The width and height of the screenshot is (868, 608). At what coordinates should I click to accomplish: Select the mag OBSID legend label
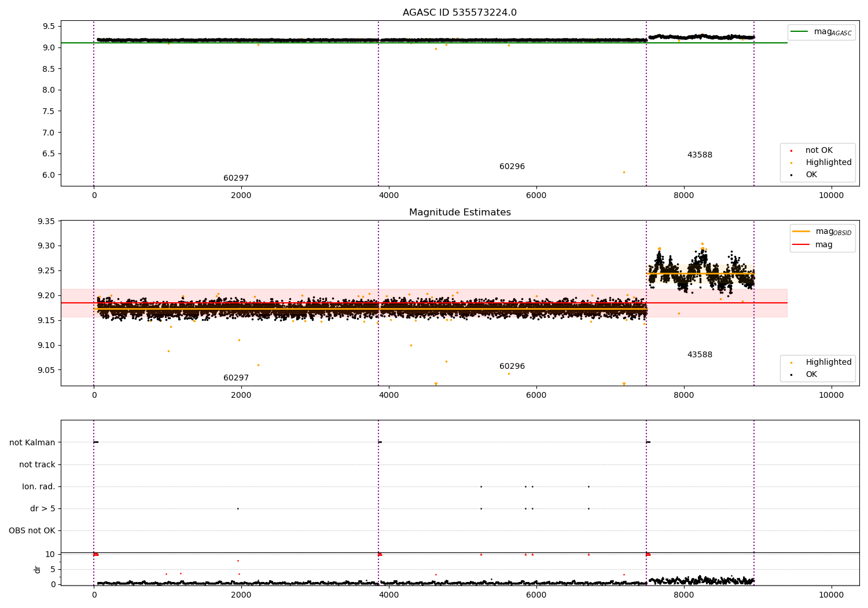tap(834, 232)
